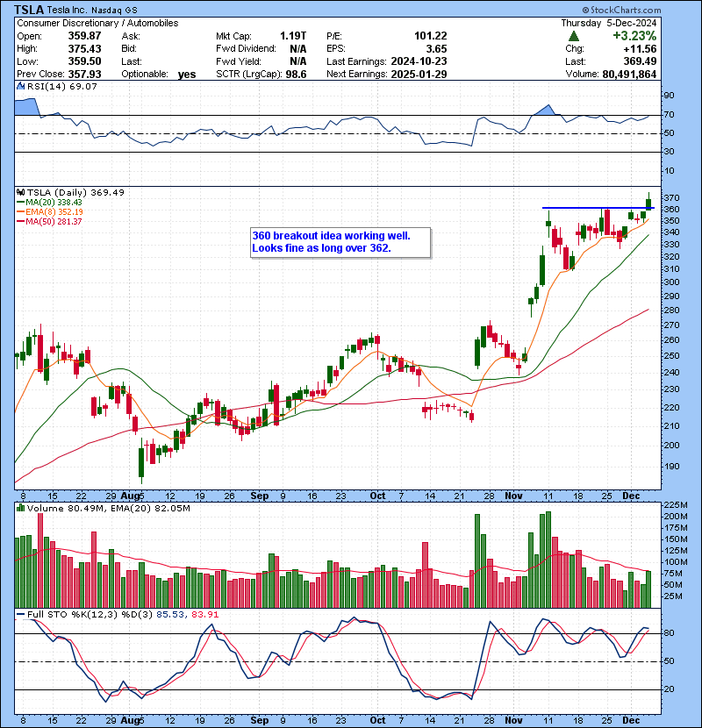Click the Last Earnings date 2024-10-23
The image size is (702, 728).
[419, 61]
